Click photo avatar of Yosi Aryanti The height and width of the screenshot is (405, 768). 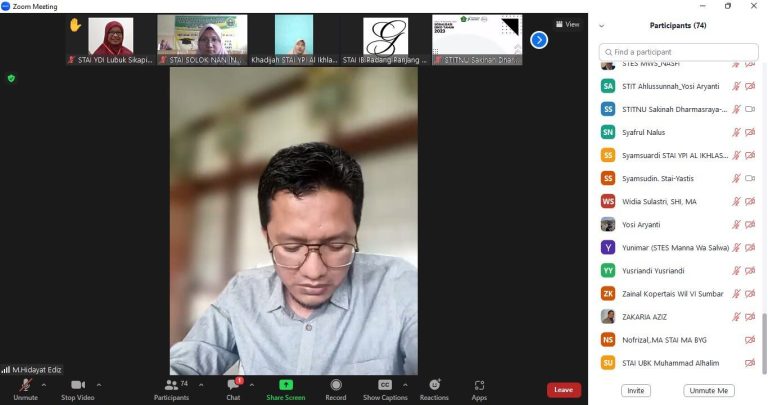(x=608, y=224)
